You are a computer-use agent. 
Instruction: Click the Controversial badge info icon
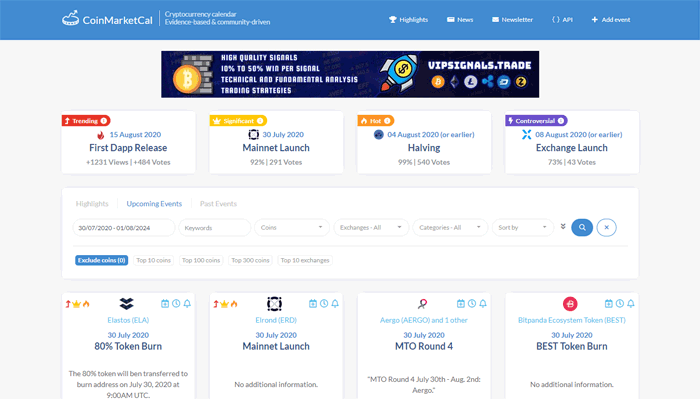pyautogui.click(x=561, y=121)
